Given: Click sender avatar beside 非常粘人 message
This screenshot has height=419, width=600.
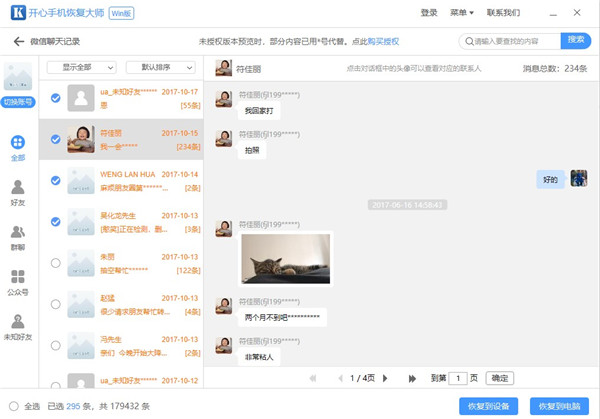Looking at the screenshot, I should [223, 345].
